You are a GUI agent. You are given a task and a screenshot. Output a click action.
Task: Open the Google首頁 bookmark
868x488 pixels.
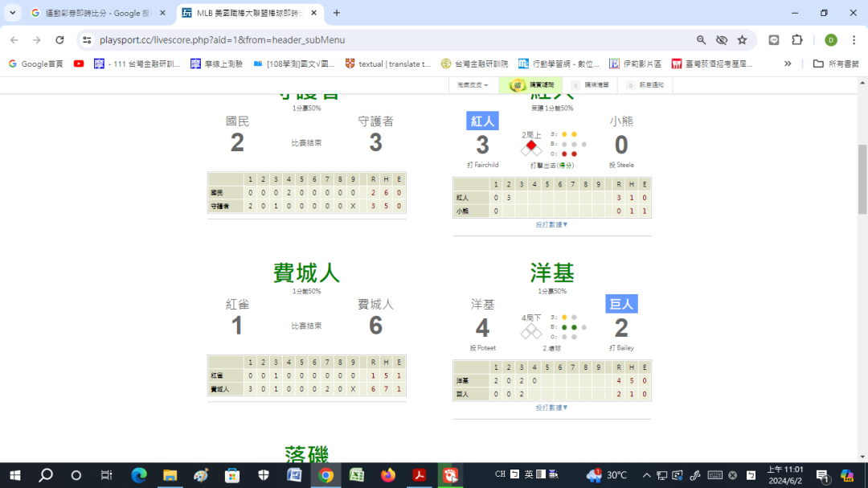tap(36, 64)
